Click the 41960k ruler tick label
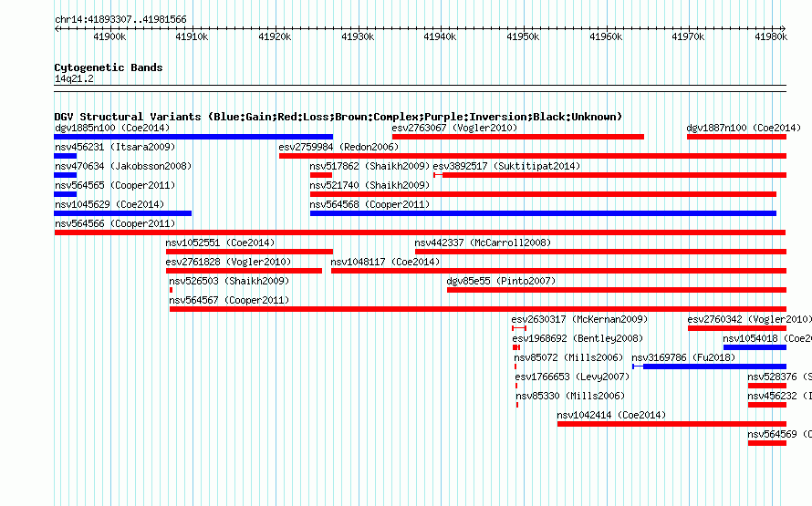Screen dimensions: 812x506 coord(606,36)
